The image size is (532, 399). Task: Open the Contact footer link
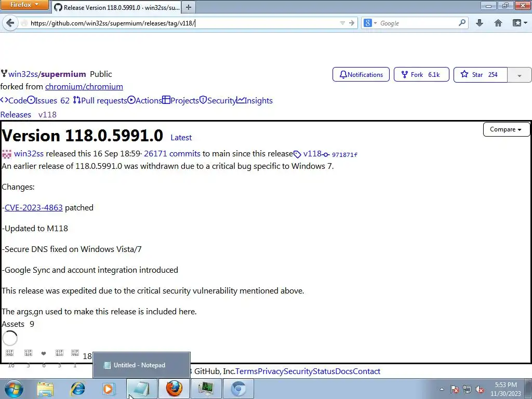pos(366,371)
